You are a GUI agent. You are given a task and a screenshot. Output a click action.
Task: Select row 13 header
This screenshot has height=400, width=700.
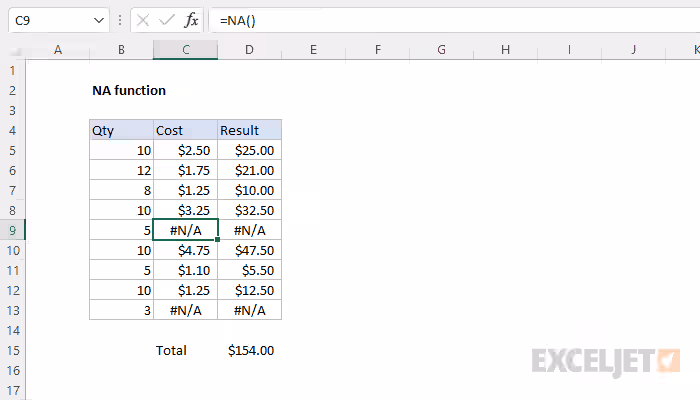12,310
